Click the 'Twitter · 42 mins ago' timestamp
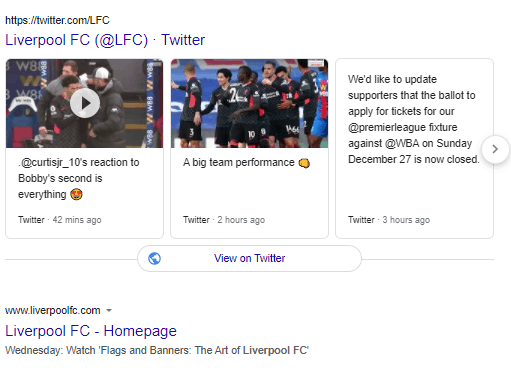The height and width of the screenshot is (368, 511). 60,220
